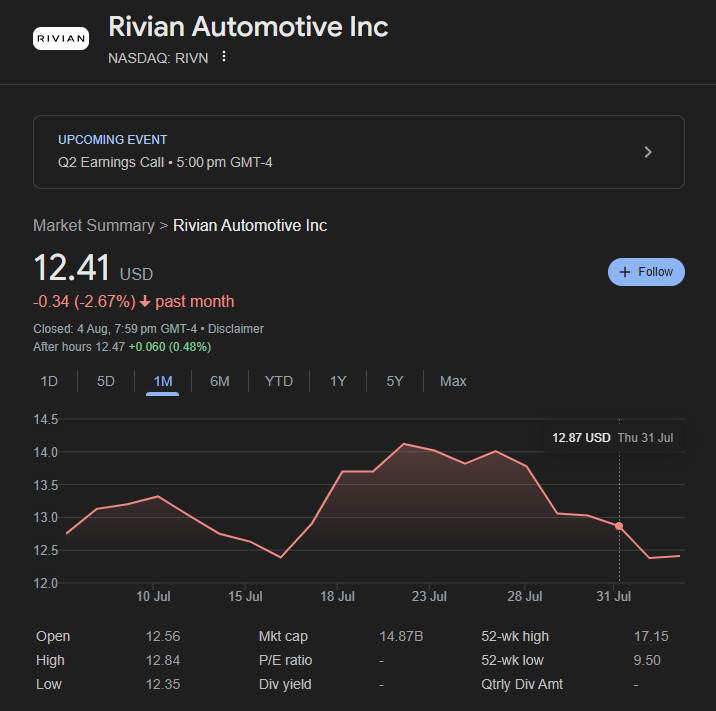Open the Disclaimer link
716x711 pixels.
[236, 329]
